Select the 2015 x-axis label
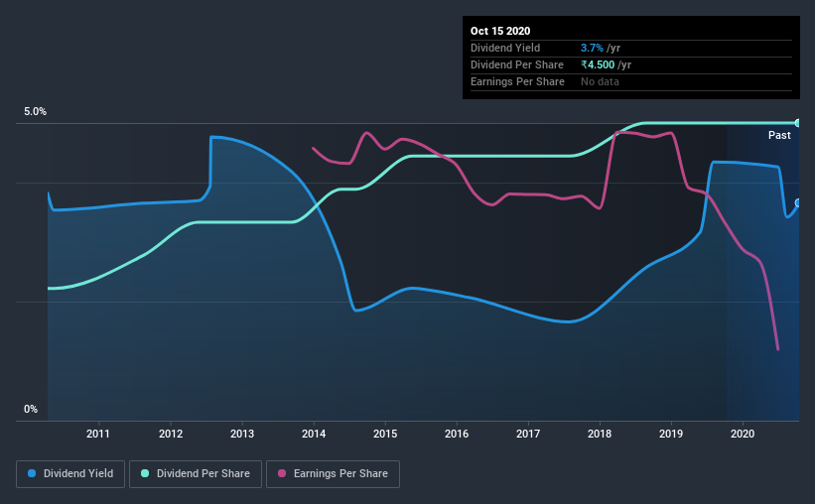 385,434
